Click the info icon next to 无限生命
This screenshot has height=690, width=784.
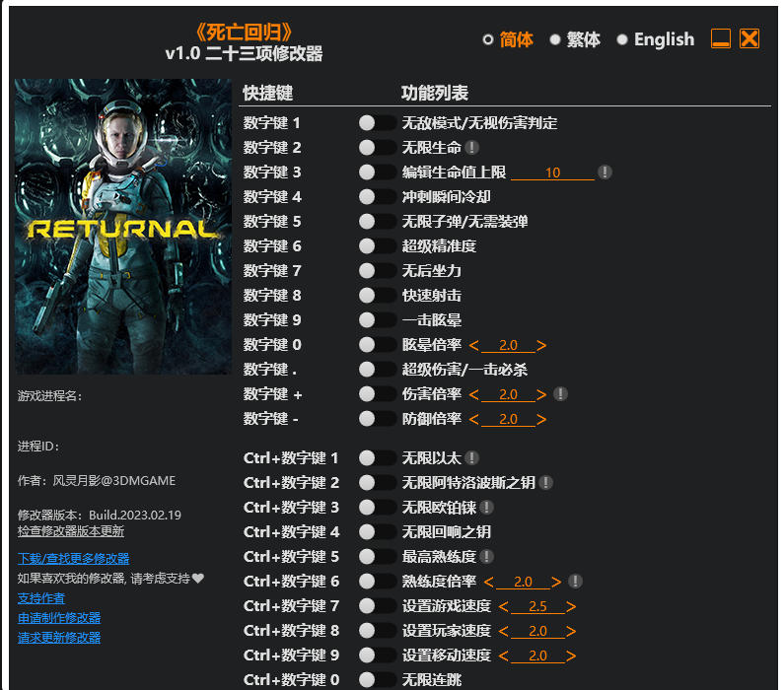click(x=471, y=148)
